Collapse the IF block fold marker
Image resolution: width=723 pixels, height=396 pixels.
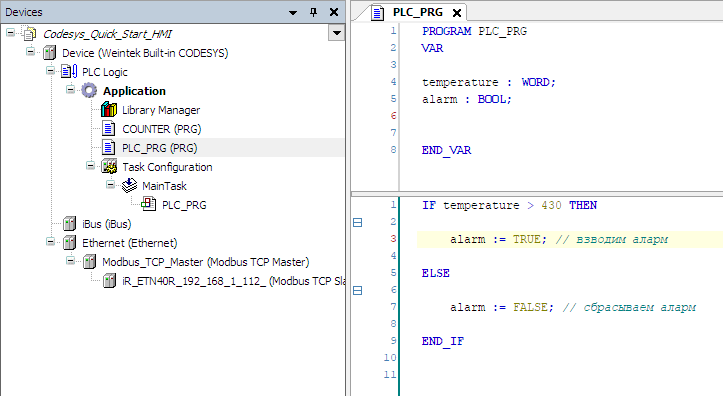click(357, 223)
